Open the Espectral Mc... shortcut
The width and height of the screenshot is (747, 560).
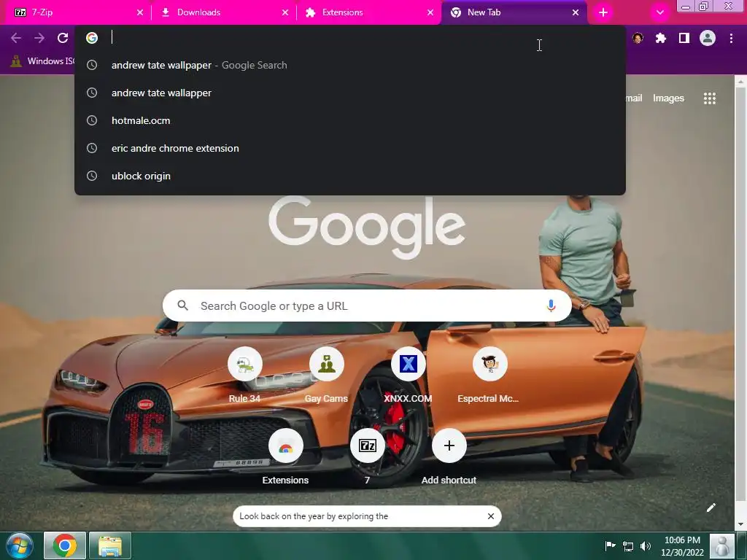489,376
